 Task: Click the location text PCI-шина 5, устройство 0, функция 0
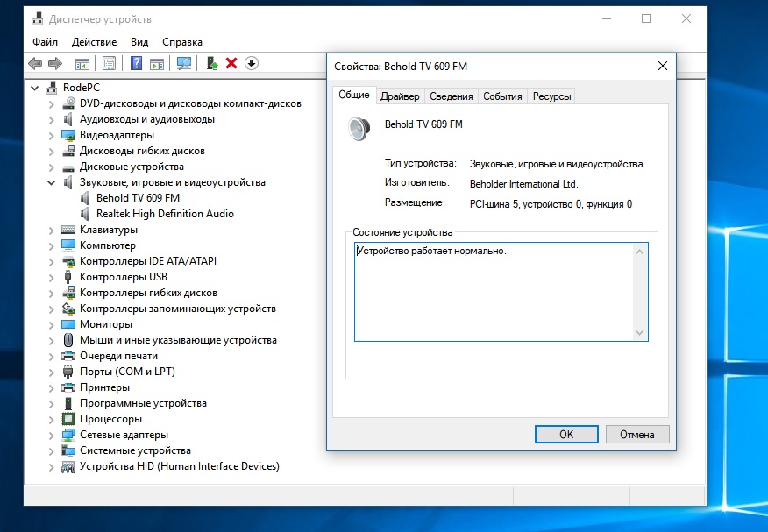click(x=551, y=204)
